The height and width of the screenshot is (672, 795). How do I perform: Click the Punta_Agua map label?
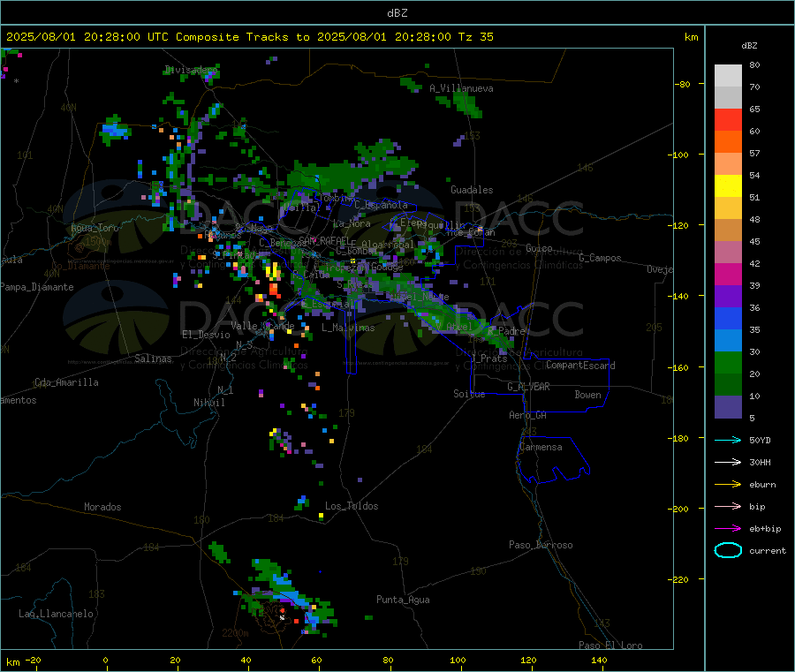click(403, 600)
